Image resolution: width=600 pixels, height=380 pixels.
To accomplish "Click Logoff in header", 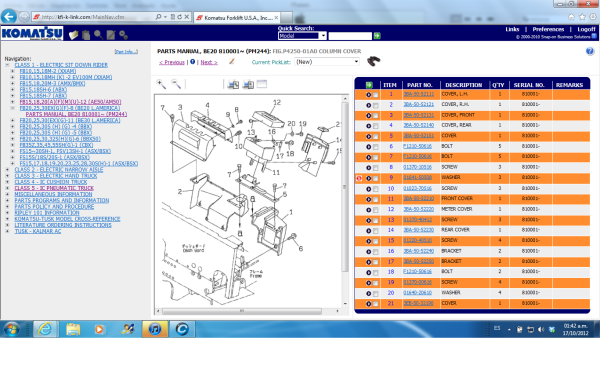I will 586,29.
